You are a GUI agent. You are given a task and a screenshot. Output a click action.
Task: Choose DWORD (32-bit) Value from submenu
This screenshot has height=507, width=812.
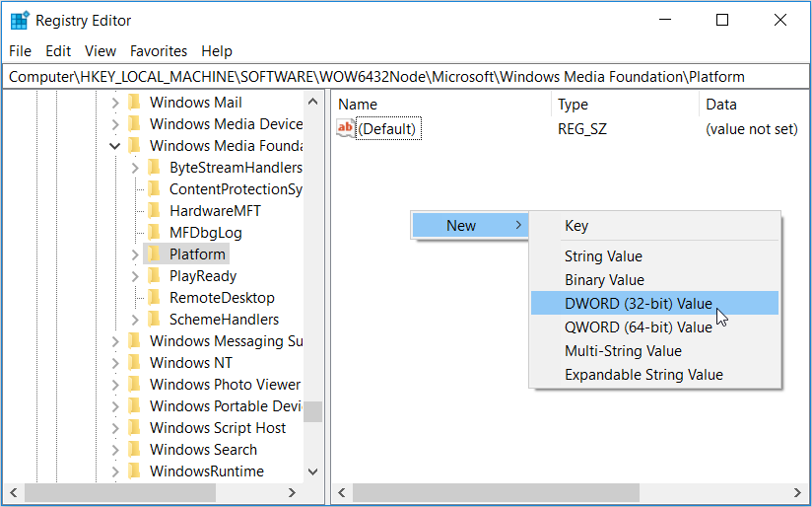click(x=638, y=304)
